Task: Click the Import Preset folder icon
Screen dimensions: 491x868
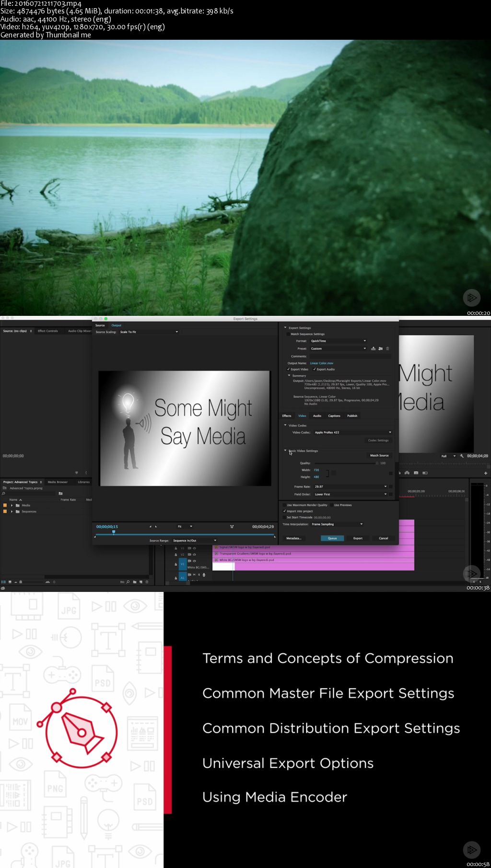Action: 380,348
